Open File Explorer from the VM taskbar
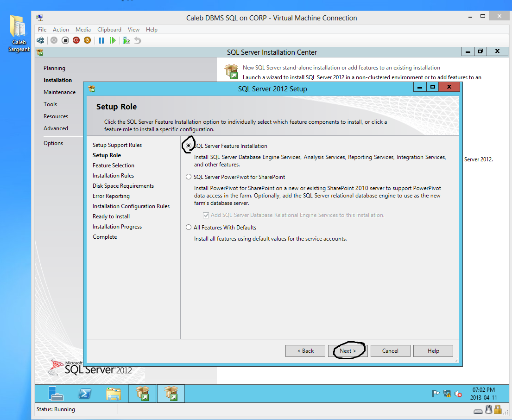 click(x=114, y=394)
